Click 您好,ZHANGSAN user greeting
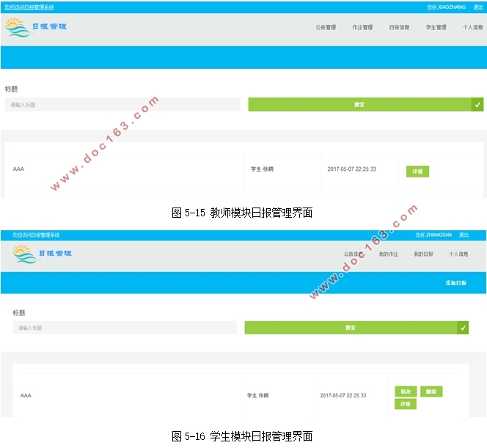This screenshot has height=448, width=487. [433, 235]
